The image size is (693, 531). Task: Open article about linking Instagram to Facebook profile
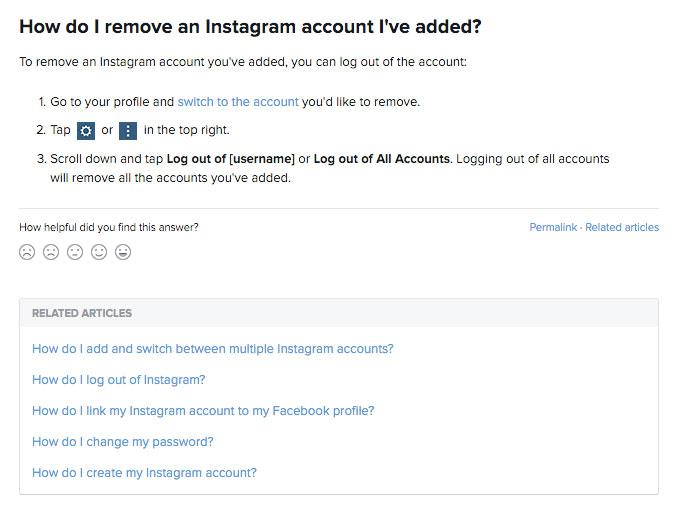pyautogui.click(x=203, y=411)
